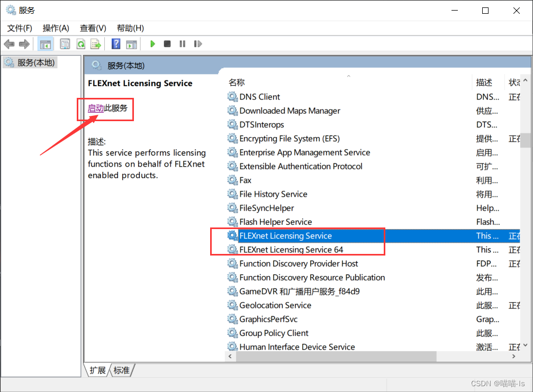Screen dimensions: 533x392
Task: Select Services (Local) in the left tree
Action: point(30,62)
